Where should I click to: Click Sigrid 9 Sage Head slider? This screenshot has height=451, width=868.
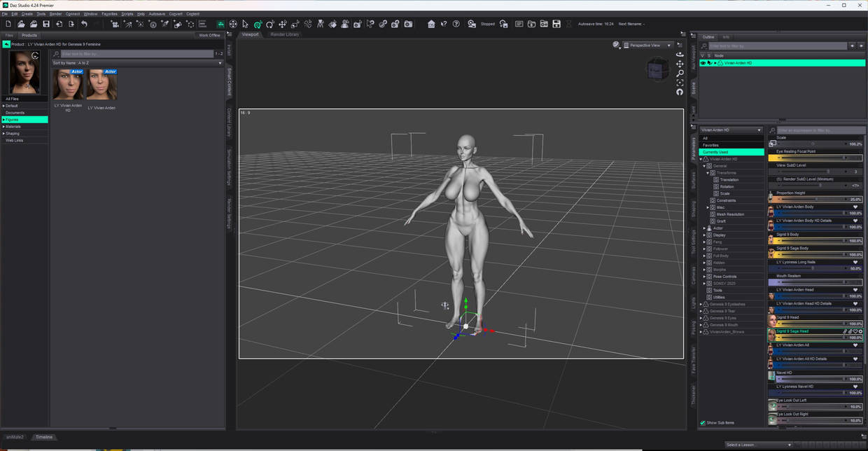[815, 338]
